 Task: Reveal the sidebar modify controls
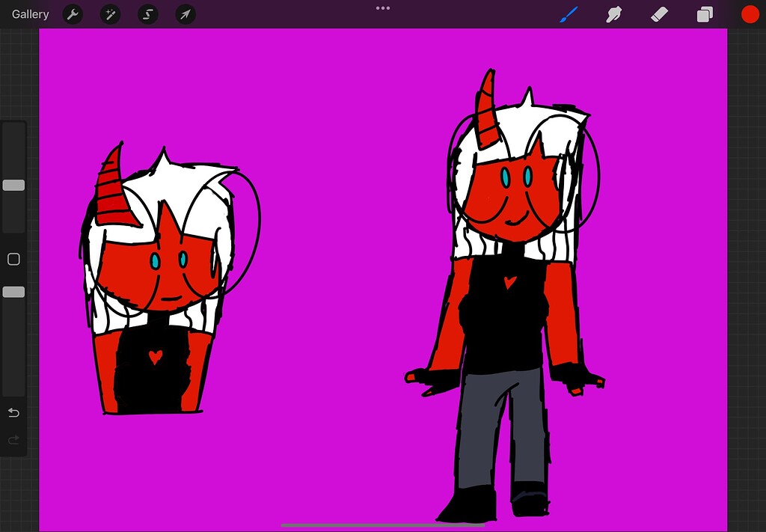click(13, 258)
